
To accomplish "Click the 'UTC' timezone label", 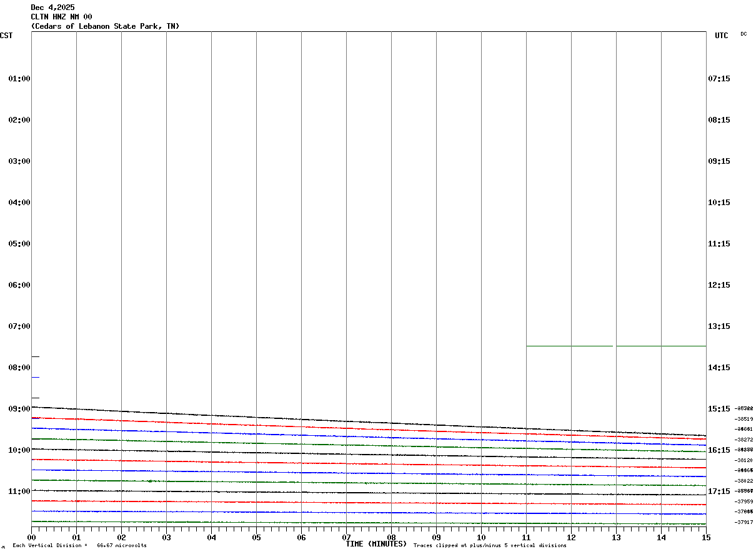I will 722,36.
